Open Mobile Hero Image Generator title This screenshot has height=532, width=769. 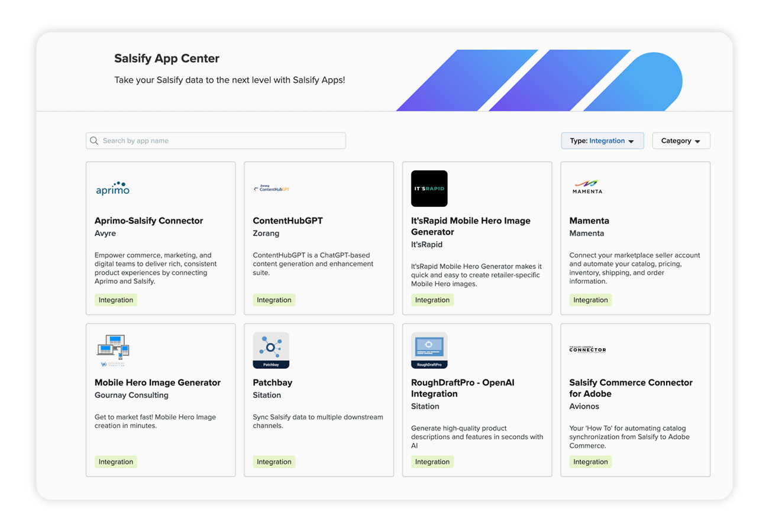coord(157,382)
